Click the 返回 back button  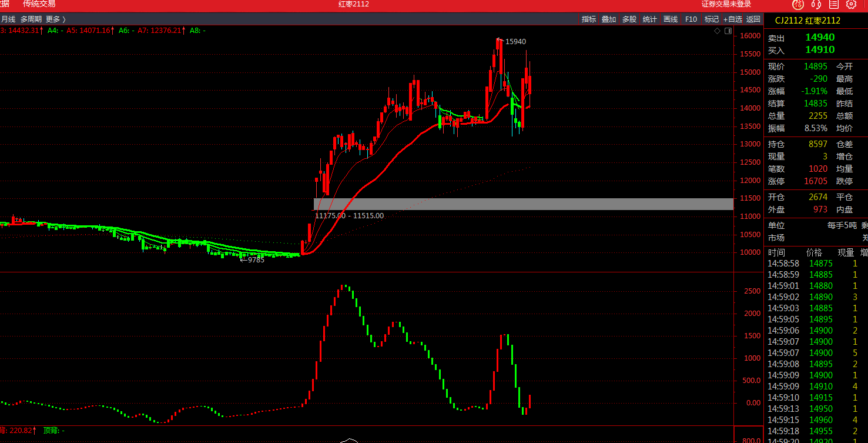point(753,19)
